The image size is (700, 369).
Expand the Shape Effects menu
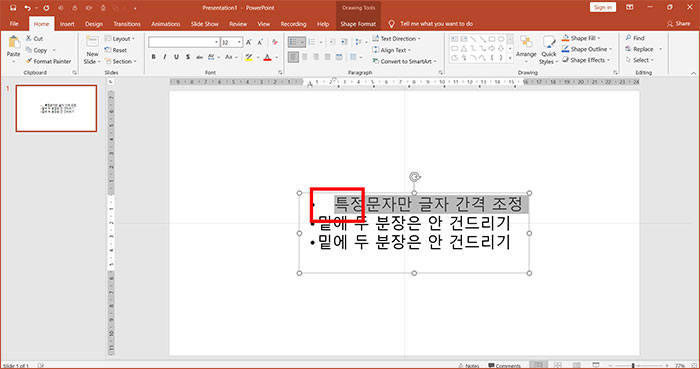(586, 60)
